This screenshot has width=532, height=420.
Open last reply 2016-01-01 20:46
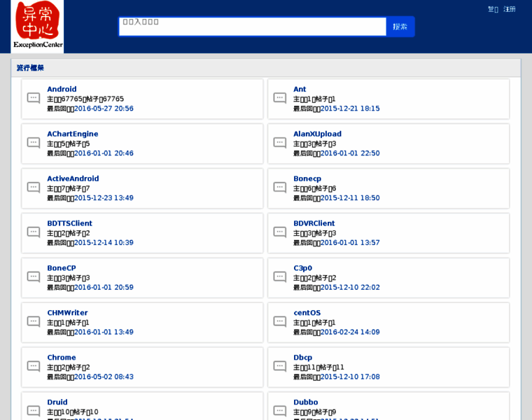click(x=104, y=153)
